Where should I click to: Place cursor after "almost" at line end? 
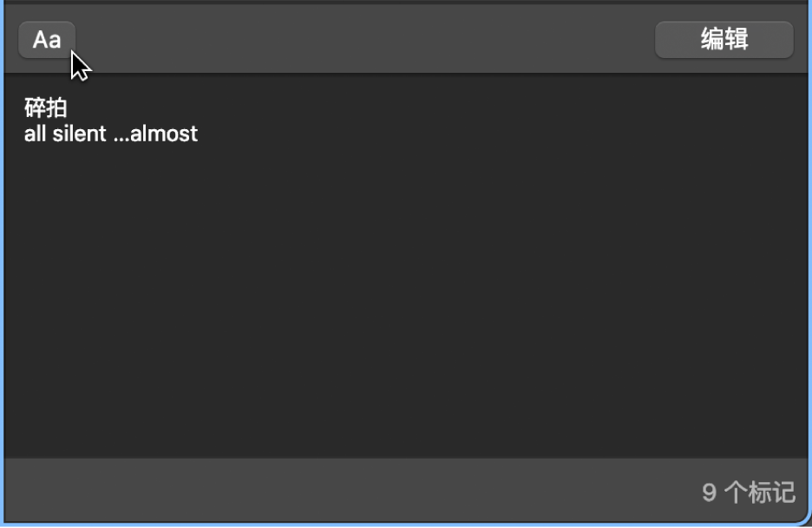199,134
